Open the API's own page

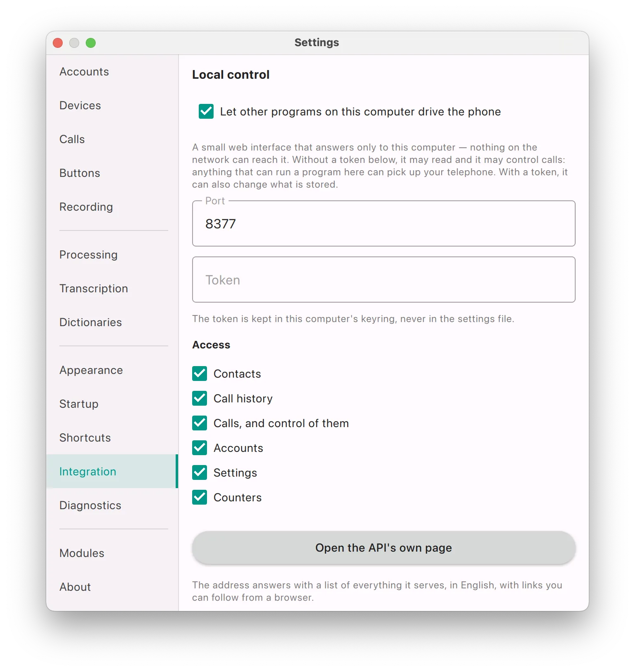coord(383,547)
